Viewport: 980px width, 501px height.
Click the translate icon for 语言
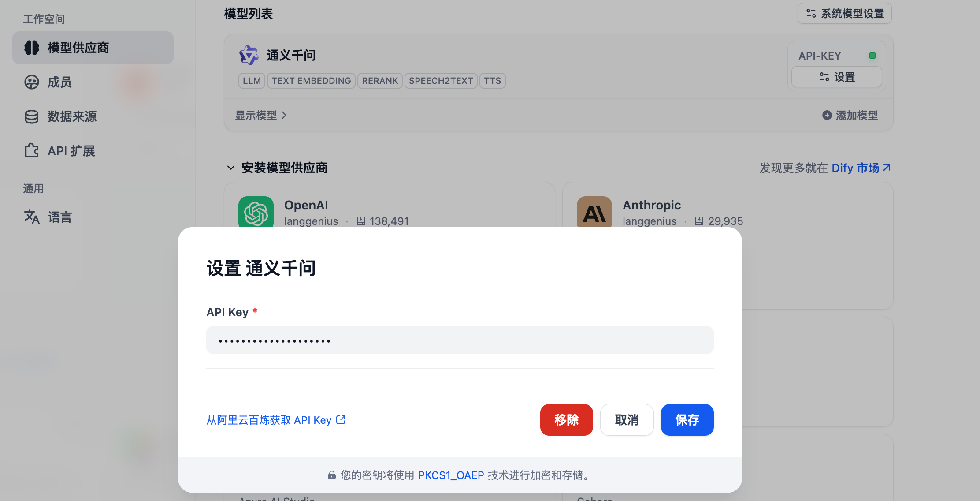click(x=32, y=217)
